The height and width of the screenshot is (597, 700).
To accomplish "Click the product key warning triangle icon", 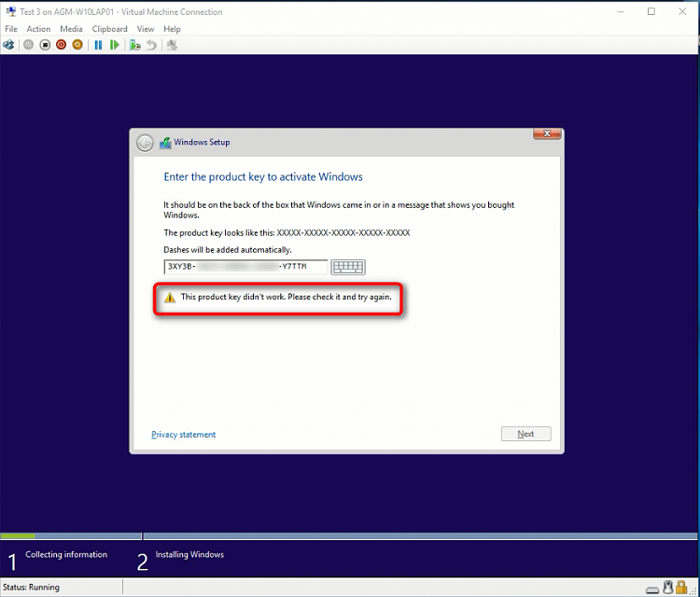I will 170,298.
